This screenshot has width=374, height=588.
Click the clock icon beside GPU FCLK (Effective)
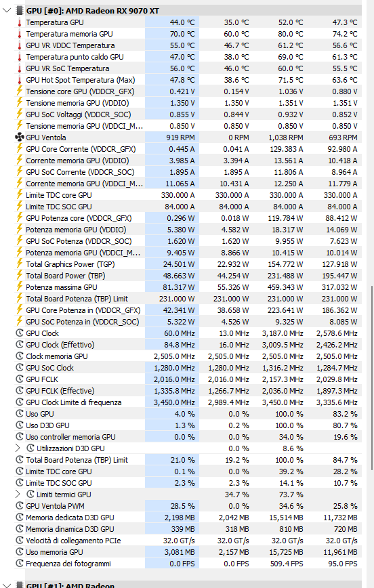[x=20, y=391]
